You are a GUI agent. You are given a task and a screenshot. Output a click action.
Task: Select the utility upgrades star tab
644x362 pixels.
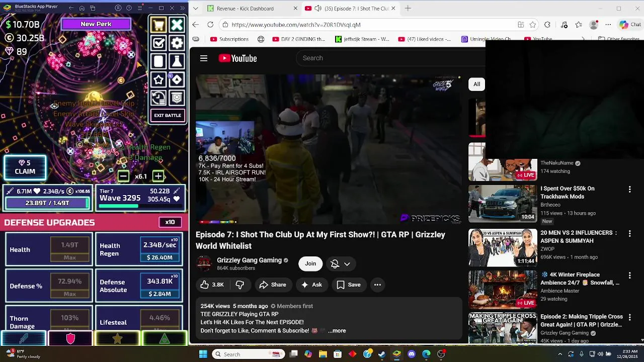[117, 338]
